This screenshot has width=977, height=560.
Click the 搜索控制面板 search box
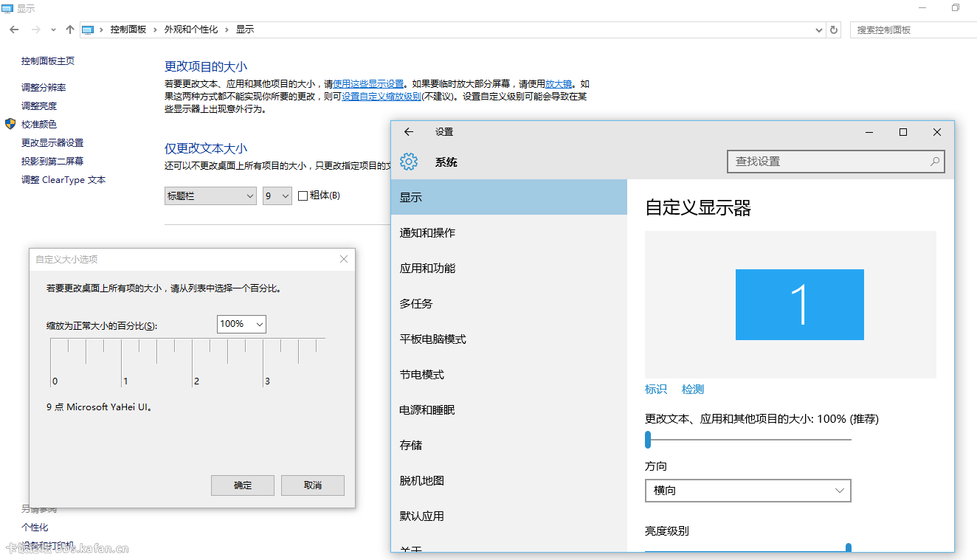(x=912, y=30)
